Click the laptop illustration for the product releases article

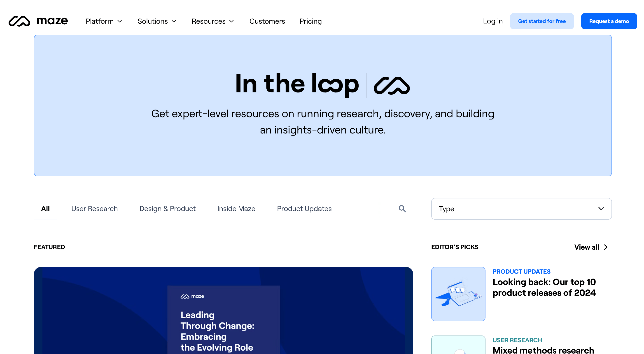pyautogui.click(x=458, y=294)
